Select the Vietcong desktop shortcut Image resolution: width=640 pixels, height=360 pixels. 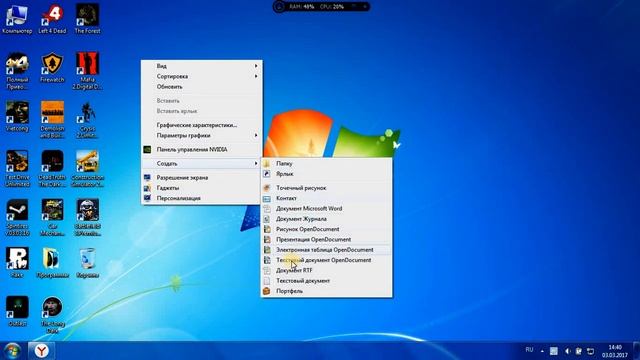(x=17, y=117)
